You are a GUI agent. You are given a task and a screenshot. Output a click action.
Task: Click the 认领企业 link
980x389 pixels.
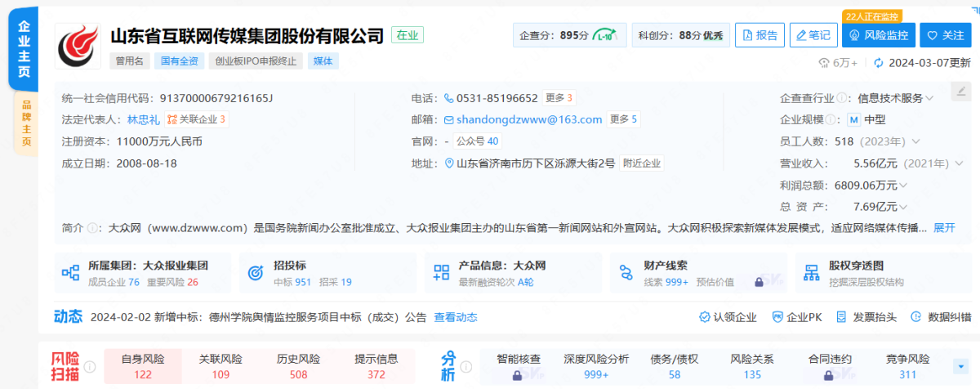[x=728, y=317]
